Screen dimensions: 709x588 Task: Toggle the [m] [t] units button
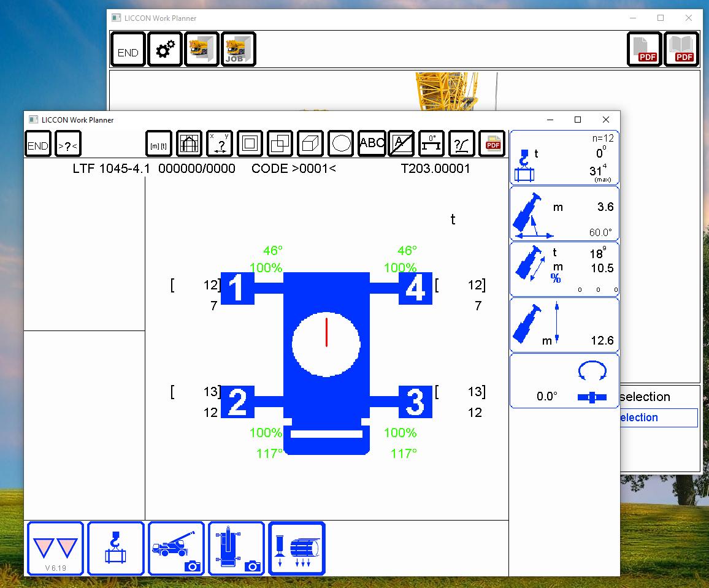(x=159, y=143)
